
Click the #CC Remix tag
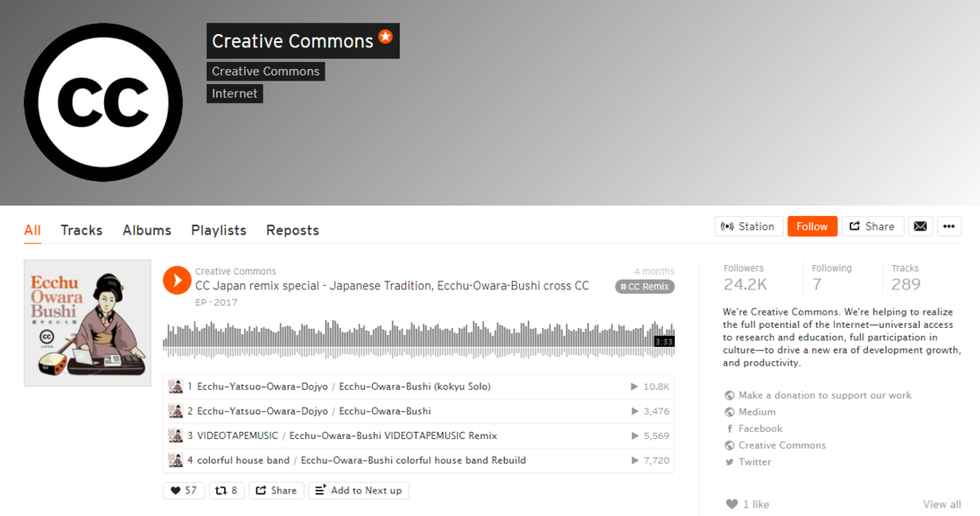[644, 287]
